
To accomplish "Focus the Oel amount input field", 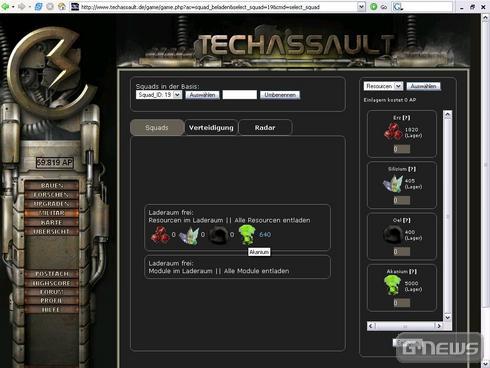I will 401,252.
